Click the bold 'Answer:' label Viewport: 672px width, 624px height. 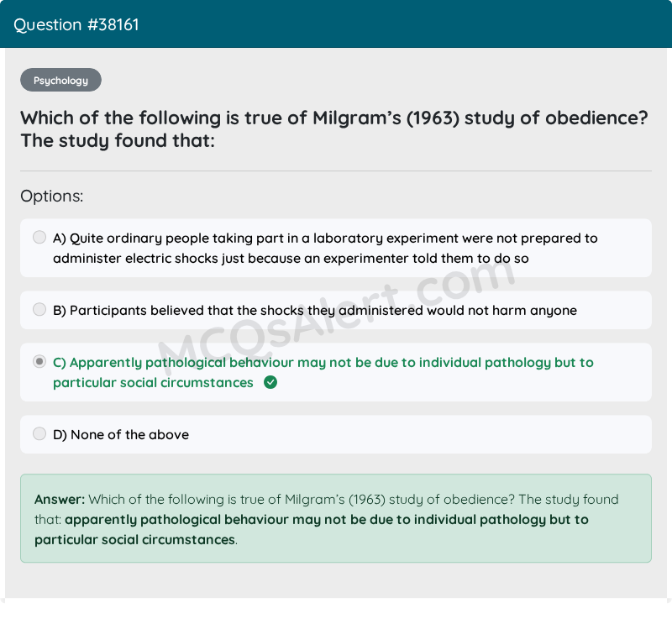(x=60, y=500)
